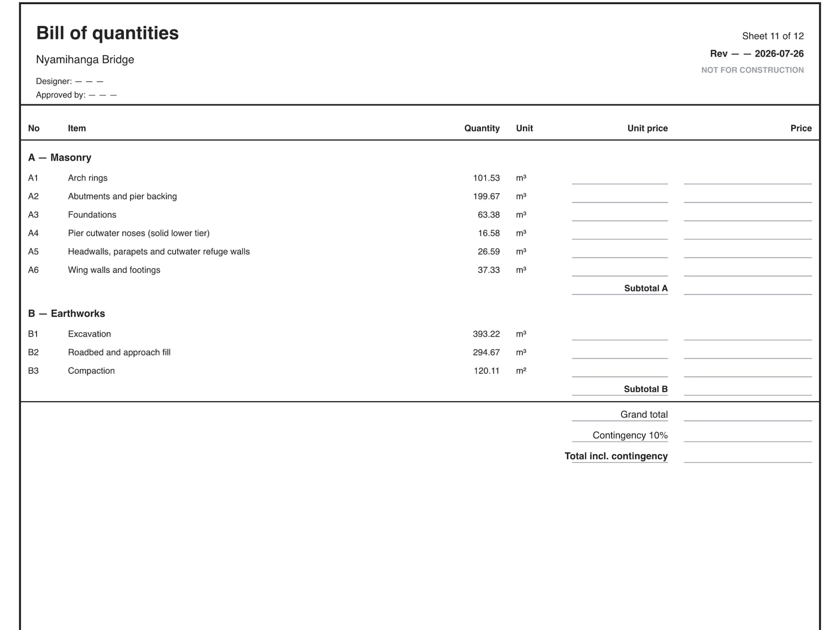Click the 'Subtotal A' label
The height and width of the screenshot is (630, 840).
pos(646,288)
